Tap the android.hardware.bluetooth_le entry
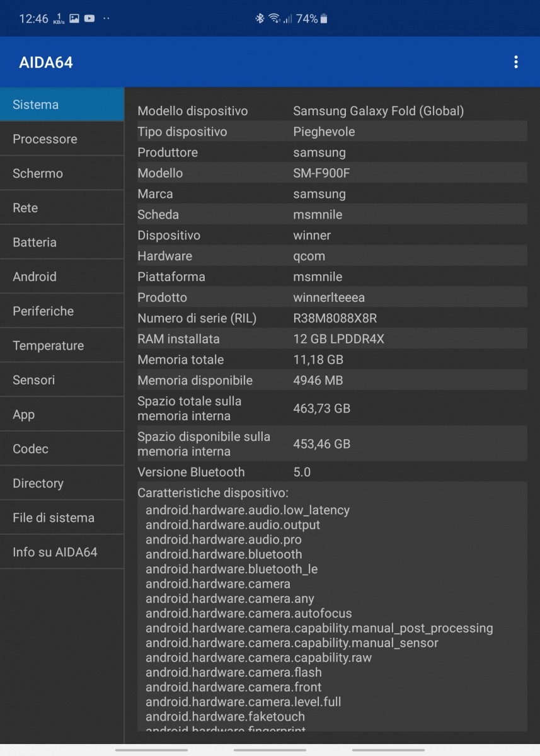The width and height of the screenshot is (540, 756). 231,569
